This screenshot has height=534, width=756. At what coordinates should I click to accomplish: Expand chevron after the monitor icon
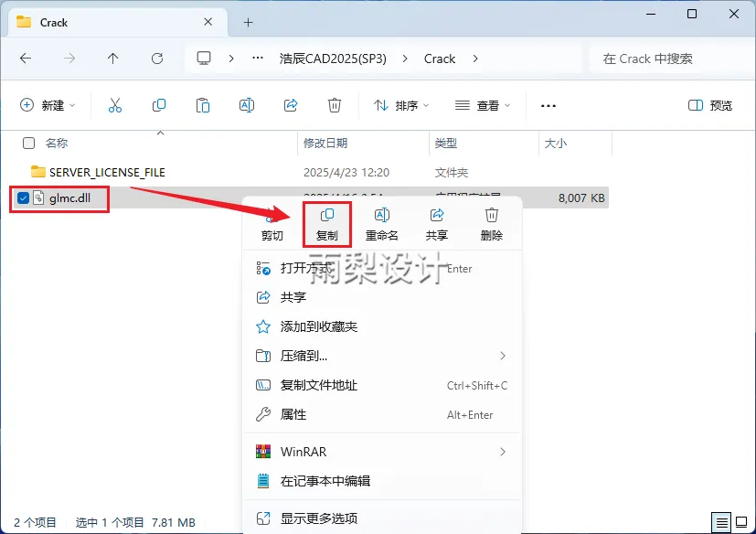pyautogui.click(x=231, y=59)
